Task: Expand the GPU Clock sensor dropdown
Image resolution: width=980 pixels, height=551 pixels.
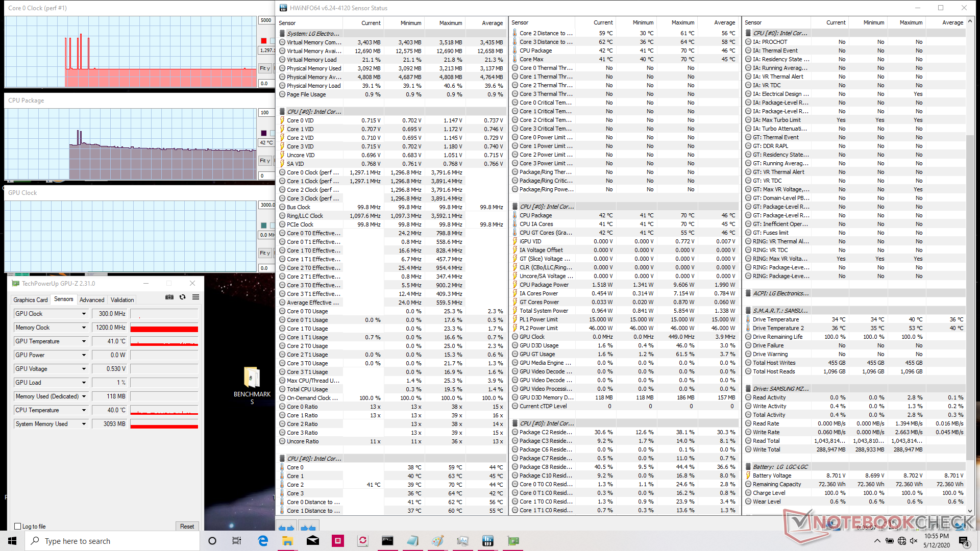Action: (84, 314)
